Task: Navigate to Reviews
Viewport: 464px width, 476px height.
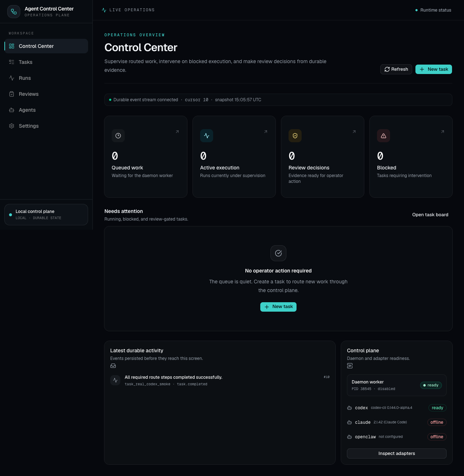Action: 46,94
